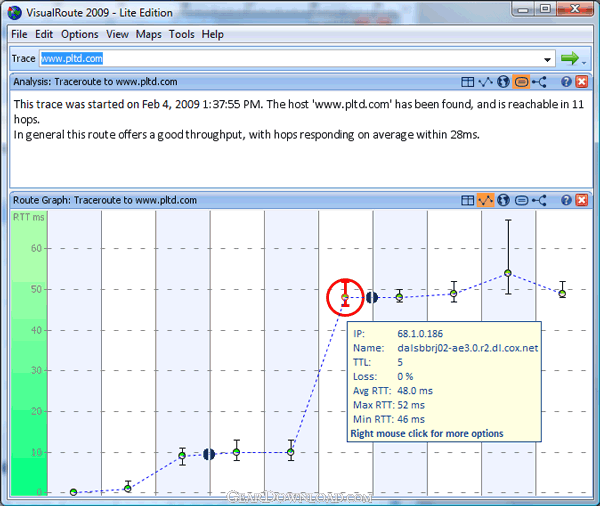This screenshot has width=600, height=506.
Task: Close the Route Graph panel
Action: [582, 200]
